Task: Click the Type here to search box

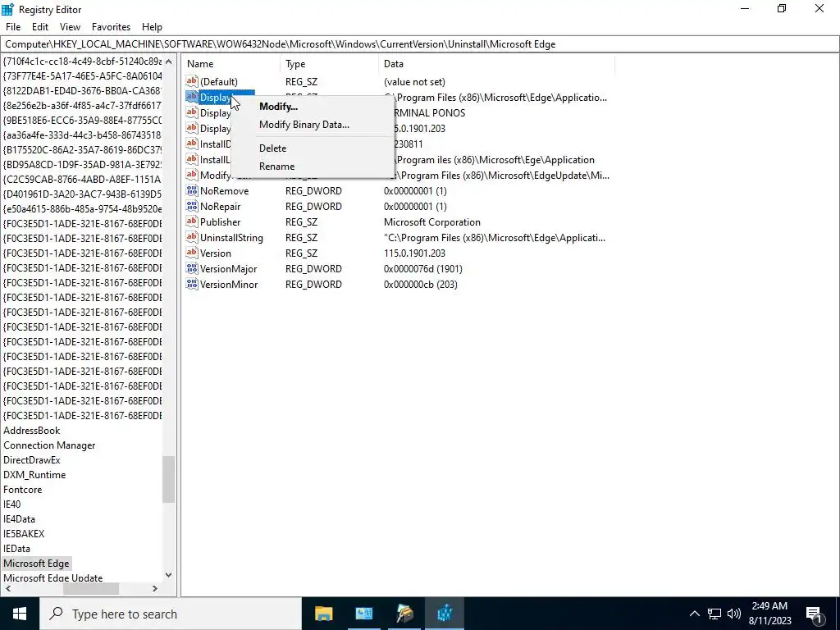Action: tap(171, 614)
